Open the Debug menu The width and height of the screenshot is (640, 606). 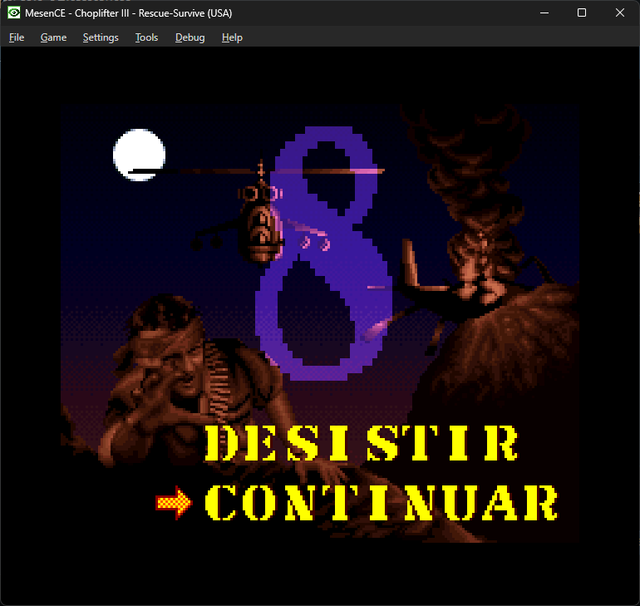[x=190, y=38]
